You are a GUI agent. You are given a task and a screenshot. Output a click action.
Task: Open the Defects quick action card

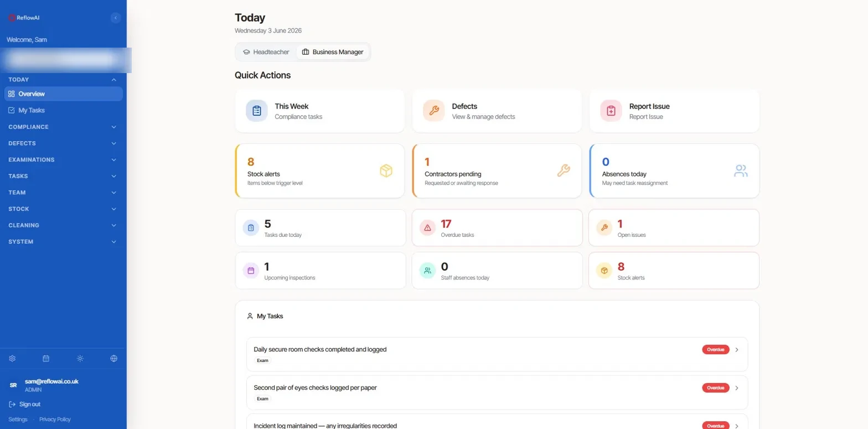[x=497, y=111]
